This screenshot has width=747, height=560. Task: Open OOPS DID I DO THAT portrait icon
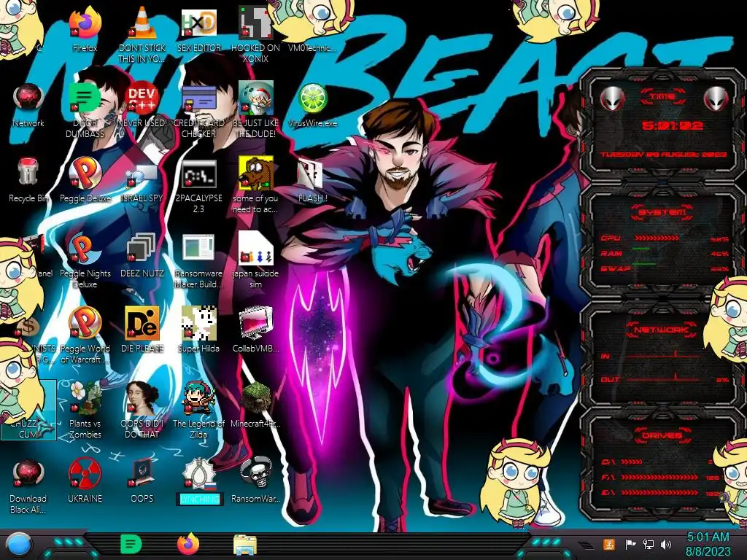click(142, 399)
